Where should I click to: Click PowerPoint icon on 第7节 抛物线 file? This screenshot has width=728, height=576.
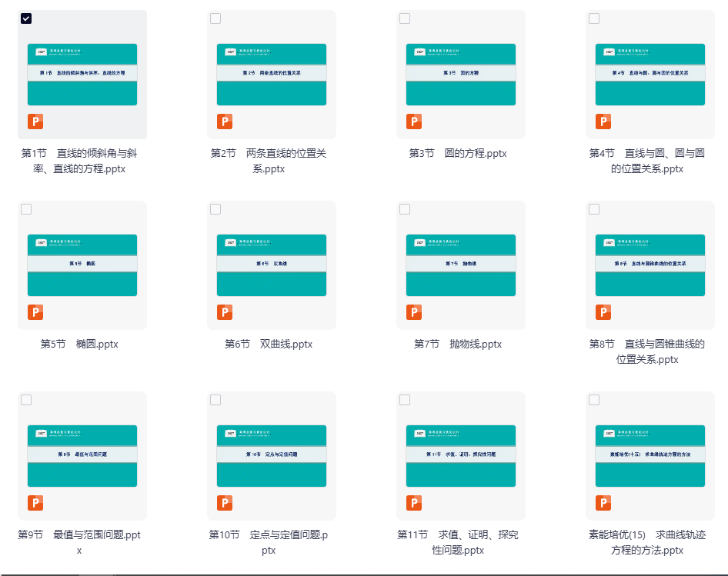pyautogui.click(x=414, y=312)
